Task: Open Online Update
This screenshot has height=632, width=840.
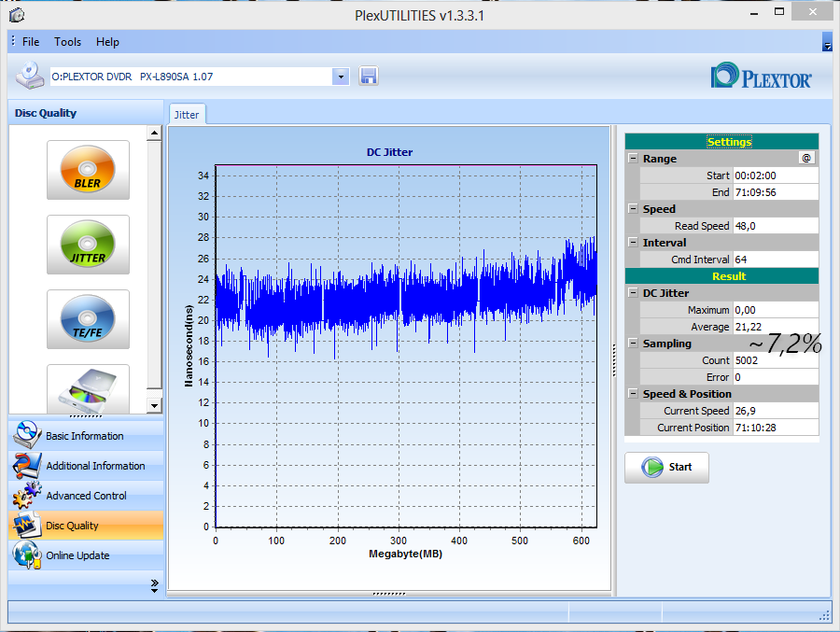Action: click(86, 555)
